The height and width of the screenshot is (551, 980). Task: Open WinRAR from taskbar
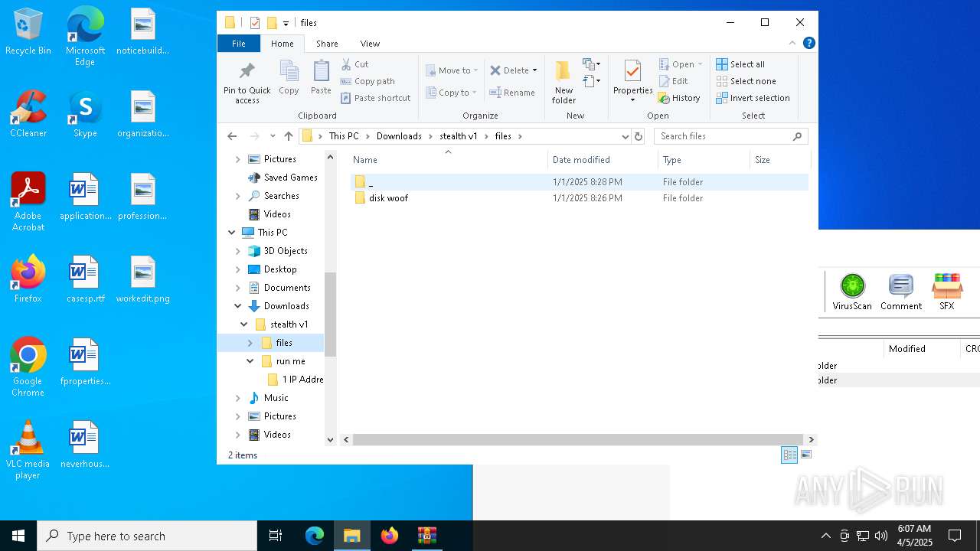tap(426, 535)
